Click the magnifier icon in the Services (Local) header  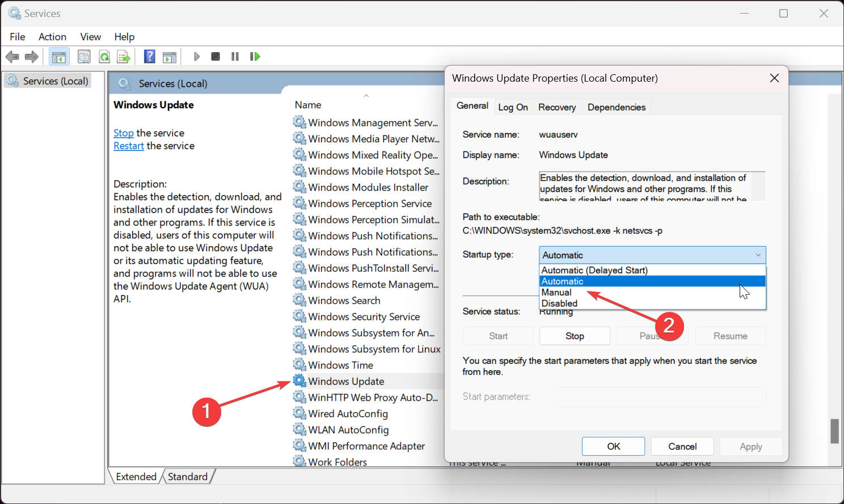point(125,84)
